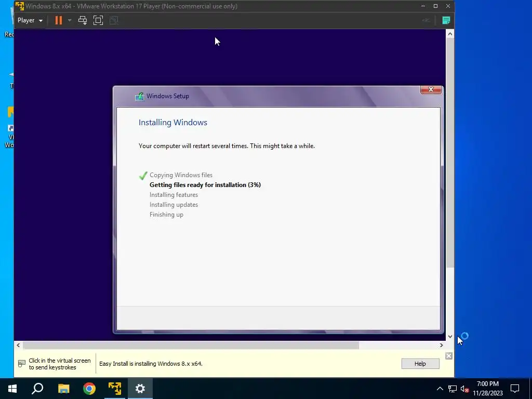
Task: Click 'Installing updates' step text
Action: click(x=174, y=205)
